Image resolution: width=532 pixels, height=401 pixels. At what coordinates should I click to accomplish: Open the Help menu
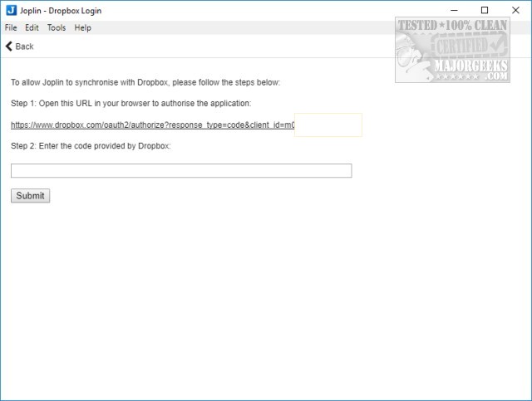pos(83,27)
